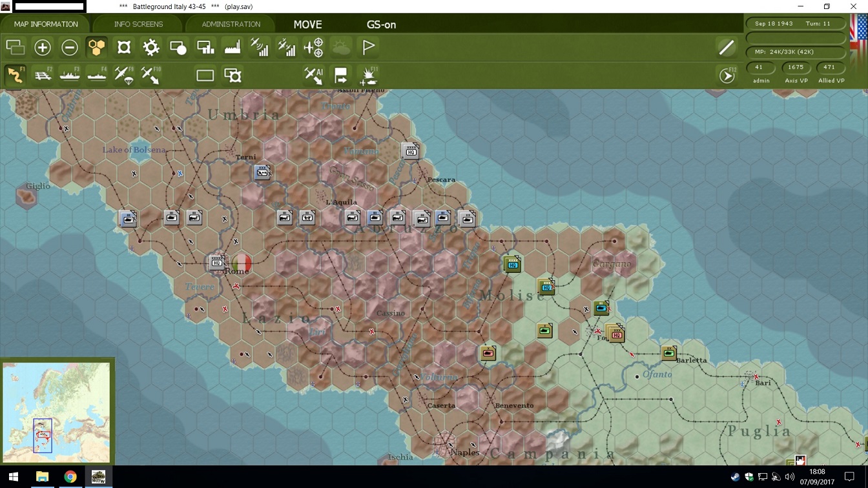
Task: Click the overlapping windows icon
Action: point(15,47)
